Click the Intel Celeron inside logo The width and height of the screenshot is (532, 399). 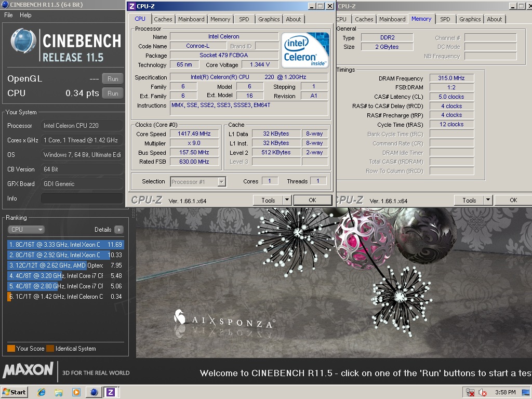pyautogui.click(x=305, y=50)
